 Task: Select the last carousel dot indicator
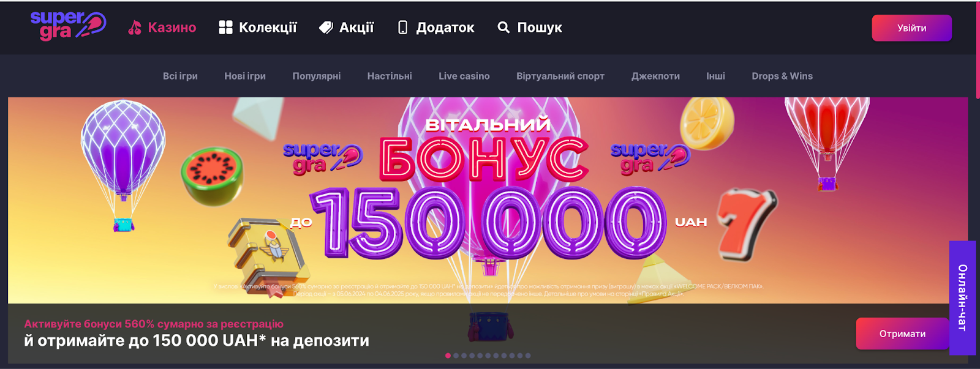tap(528, 356)
